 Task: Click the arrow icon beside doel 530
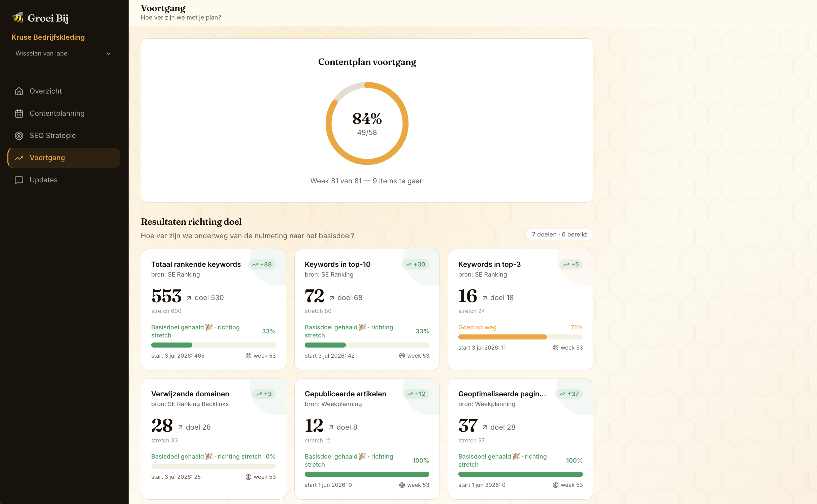pos(189,298)
